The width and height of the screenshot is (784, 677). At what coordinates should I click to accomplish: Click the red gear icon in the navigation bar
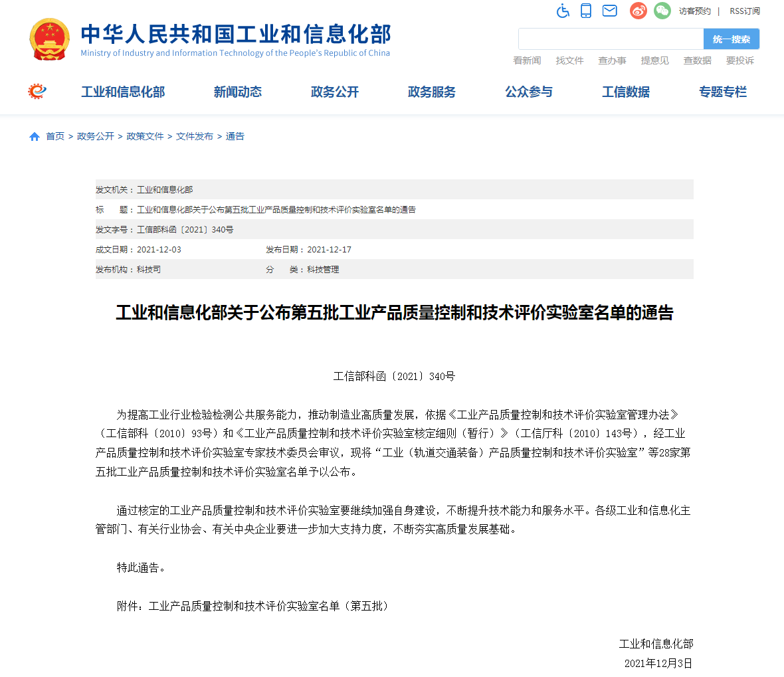37,92
